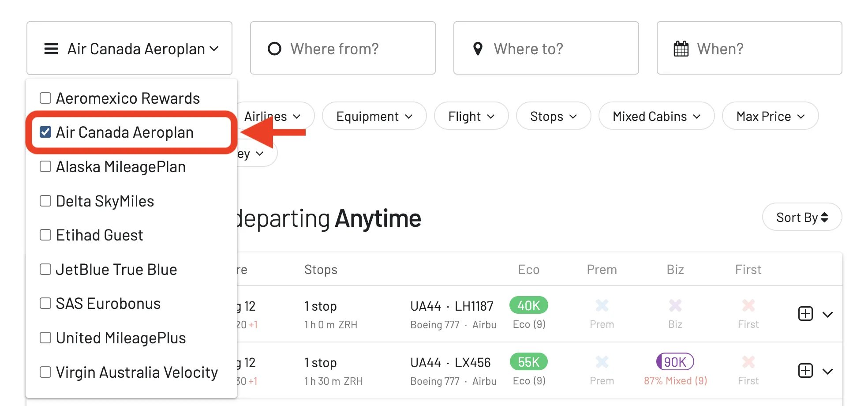
Task: Click the plus icon on the LH1187 row
Action: pyautogui.click(x=805, y=314)
